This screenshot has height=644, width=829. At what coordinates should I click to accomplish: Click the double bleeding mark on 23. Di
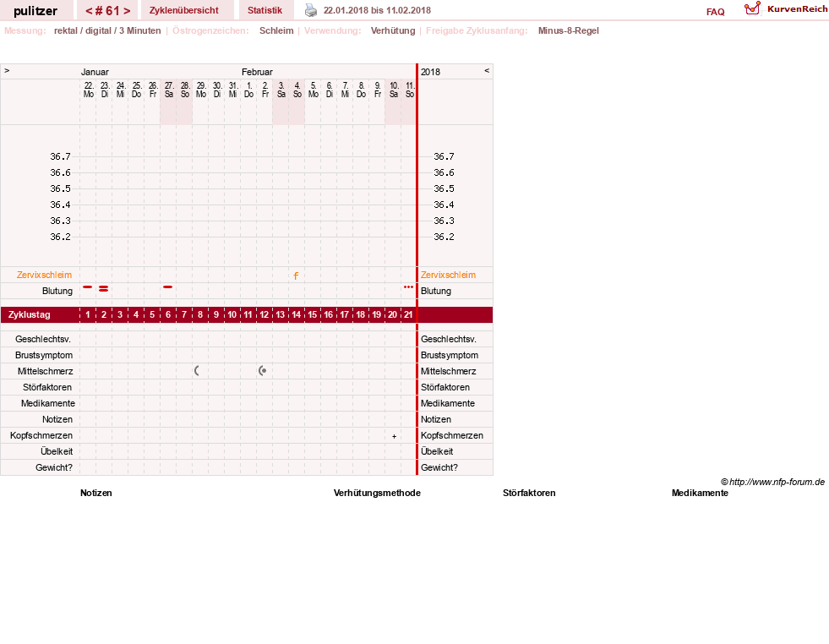coord(104,289)
